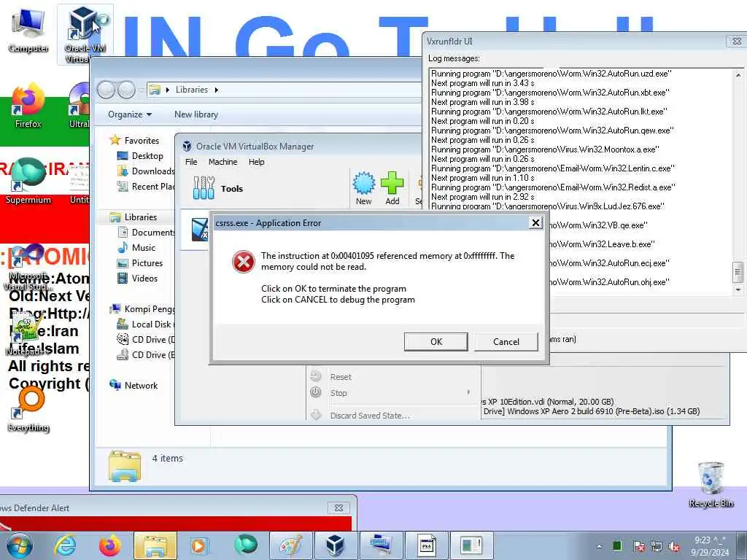Open Pictures library in navigation pane
The height and width of the screenshot is (560, 747).
point(147,262)
